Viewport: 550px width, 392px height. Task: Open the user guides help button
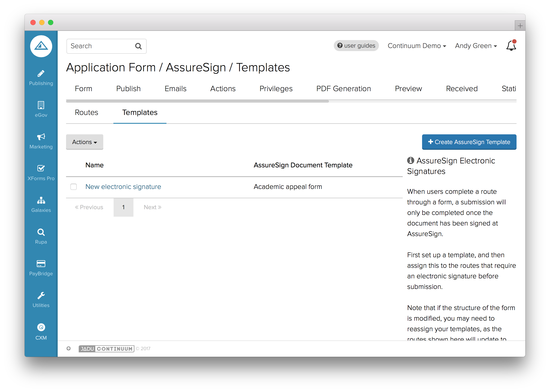[x=356, y=46]
